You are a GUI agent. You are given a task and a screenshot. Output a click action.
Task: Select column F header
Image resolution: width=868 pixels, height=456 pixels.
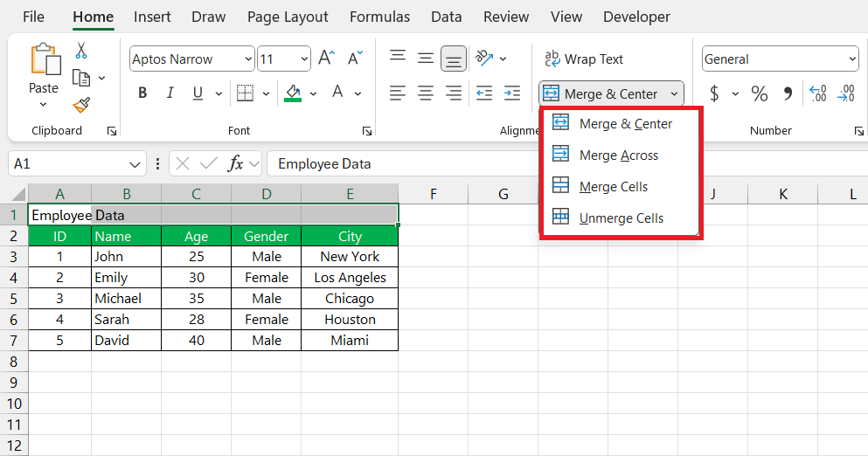click(433, 194)
